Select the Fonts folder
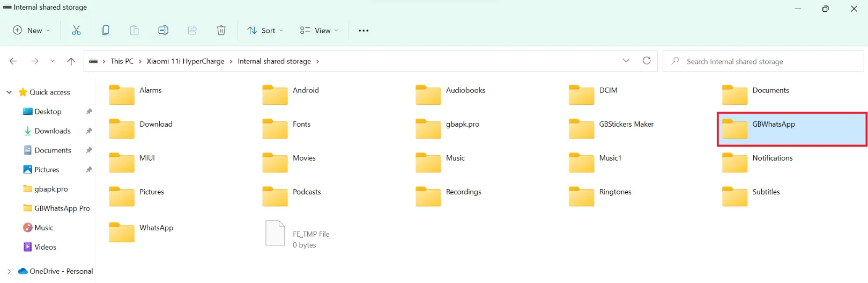Image resolution: width=868 pixels, height=283 pixels. pyautogui.click(x=286, y=129)
